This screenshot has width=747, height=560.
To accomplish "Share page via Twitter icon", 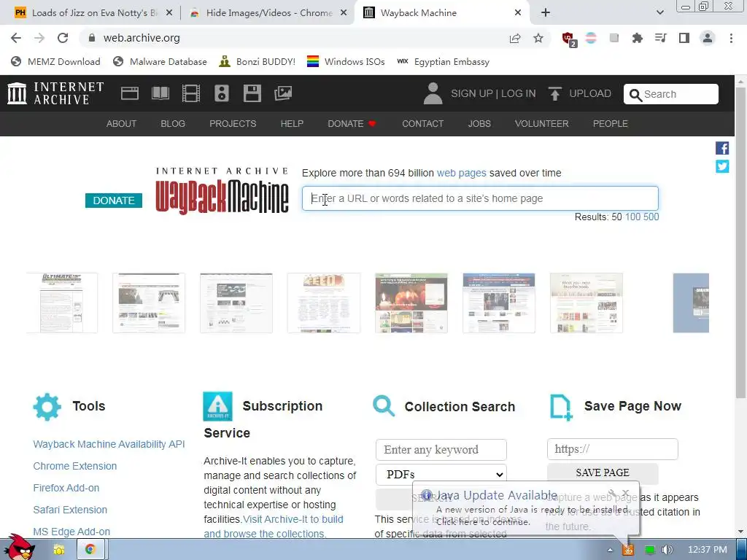I will click(x=722, y=166).
